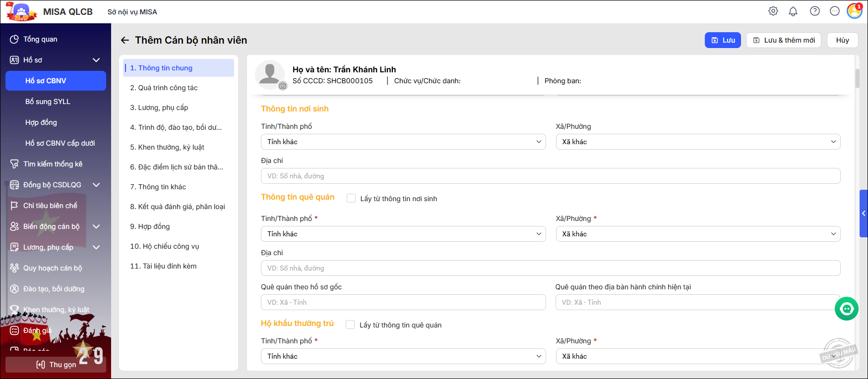Viewport: 868px width, 379px height.
Task: Click the Lưu button
Action: (723, 40)
